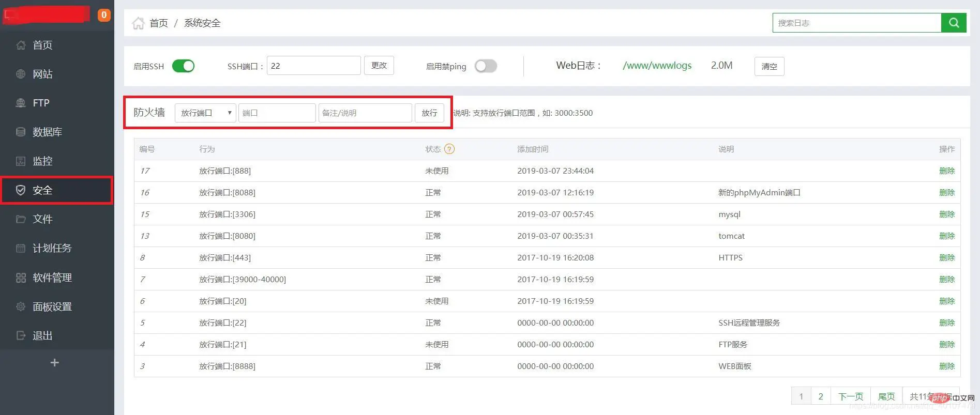The height and width of the screenshot is (415, 980).
Task: Open 面板设置 menu item
Action: point(52,306)
